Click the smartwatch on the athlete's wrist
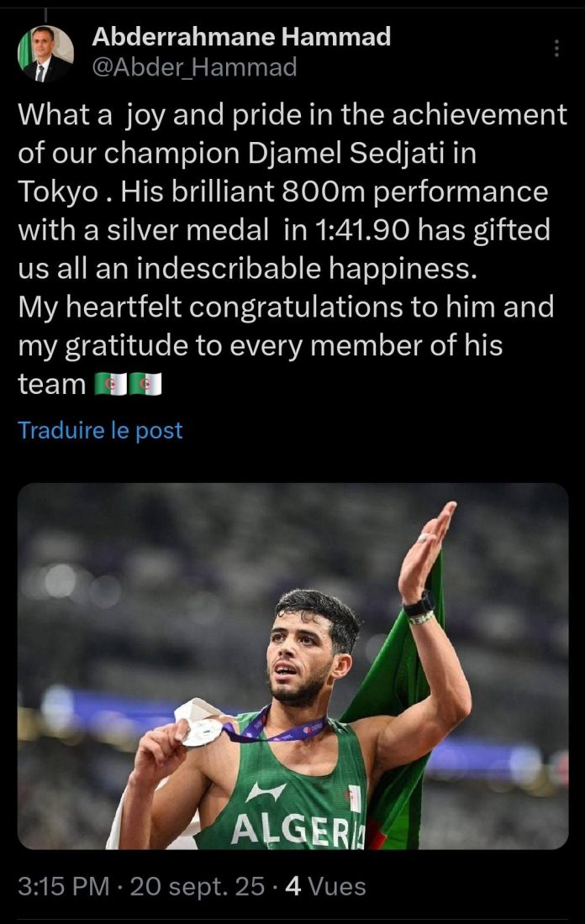 tap(418, 606)
